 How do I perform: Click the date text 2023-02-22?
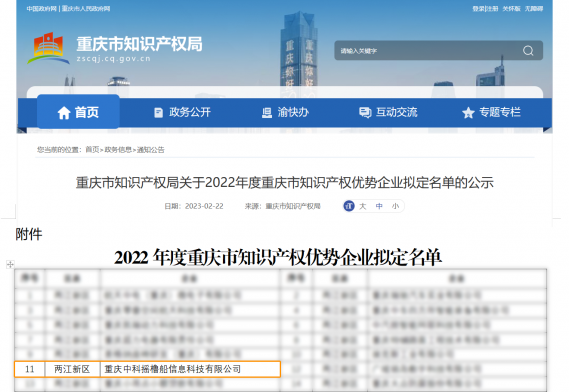point(204,206)
